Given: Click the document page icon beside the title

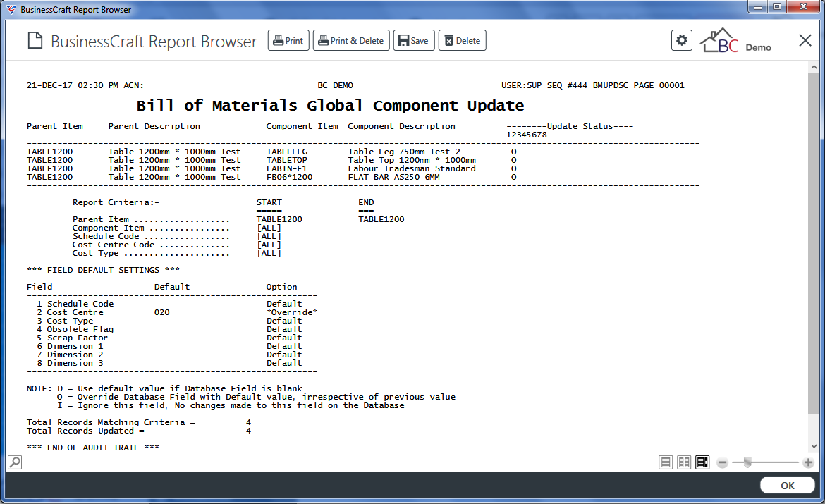Looking at the screenshot, I should click(x=35, y=40).
